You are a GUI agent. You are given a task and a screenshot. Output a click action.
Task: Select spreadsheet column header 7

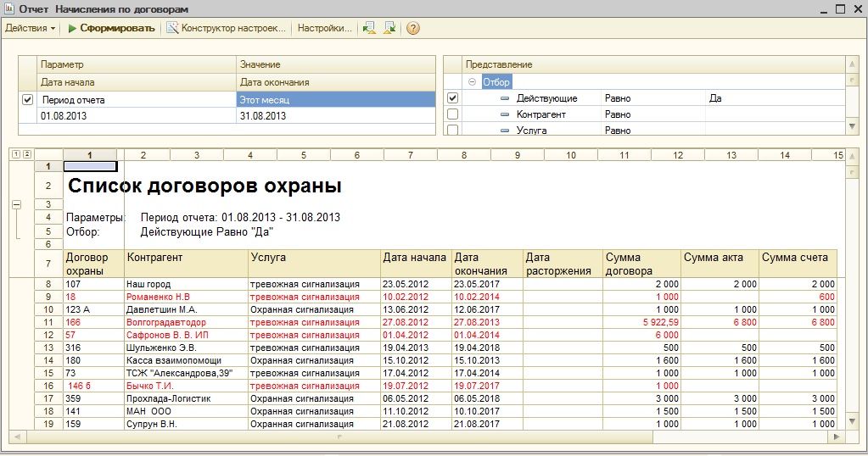[x=410, y=155]
